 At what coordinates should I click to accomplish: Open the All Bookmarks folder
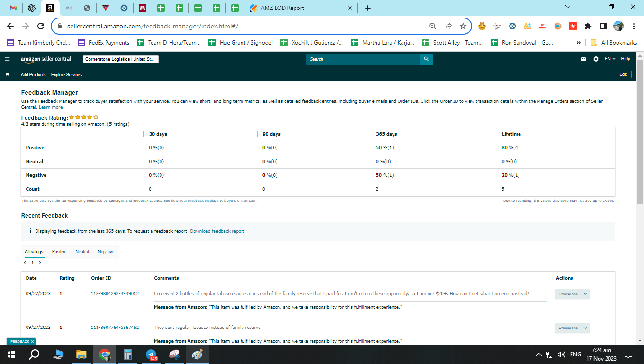[x=614, y=43]
